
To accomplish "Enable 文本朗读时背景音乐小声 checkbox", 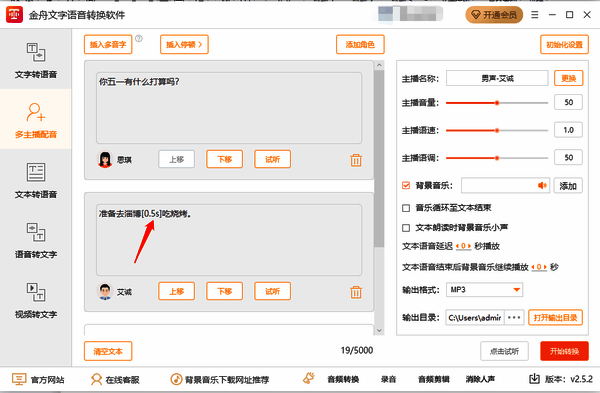I will 406,228.
